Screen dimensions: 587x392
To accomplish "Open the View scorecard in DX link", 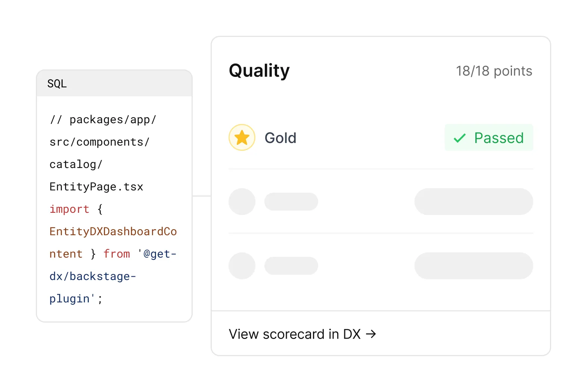I will [x=302, y=334].
